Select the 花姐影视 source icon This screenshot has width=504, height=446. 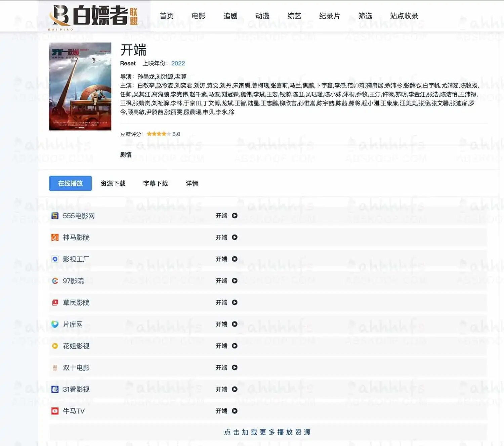[55, 346]
